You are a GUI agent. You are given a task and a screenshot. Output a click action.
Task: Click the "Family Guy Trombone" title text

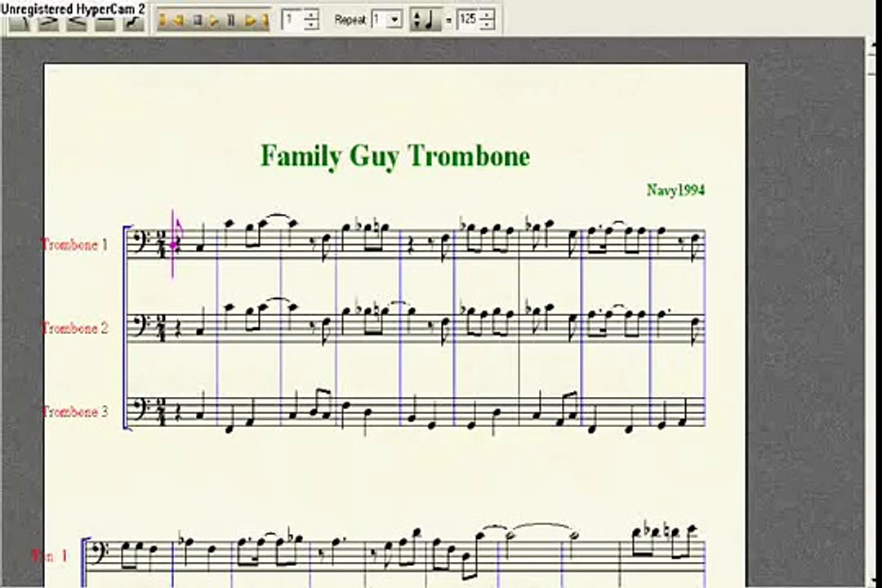tap(395, 156)
